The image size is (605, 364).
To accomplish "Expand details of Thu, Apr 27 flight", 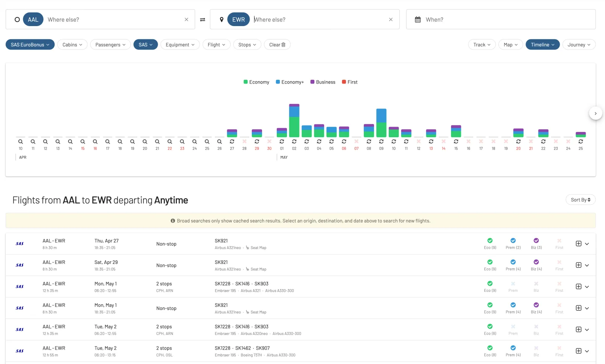I will tap(587, 244).
